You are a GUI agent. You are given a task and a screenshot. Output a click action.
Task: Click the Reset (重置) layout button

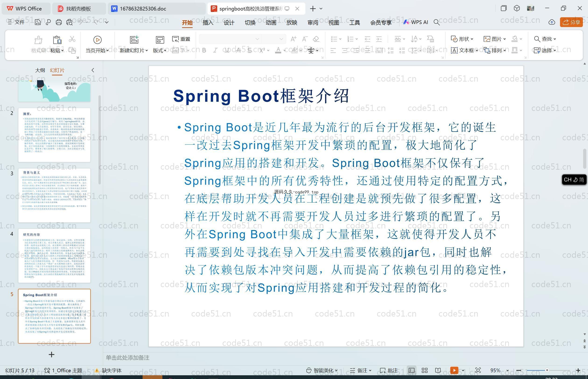point(181,39)
